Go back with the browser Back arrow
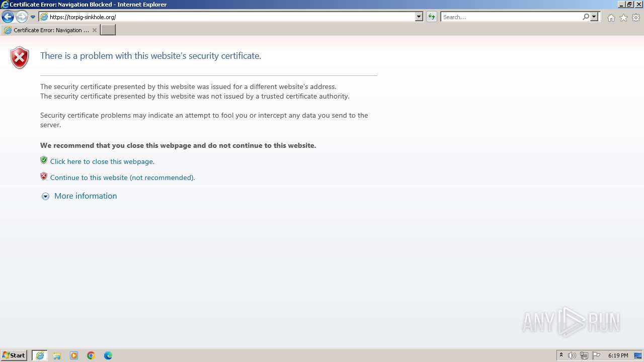The width and height of the screenshot is (644, 362). (x=8, y=17)
